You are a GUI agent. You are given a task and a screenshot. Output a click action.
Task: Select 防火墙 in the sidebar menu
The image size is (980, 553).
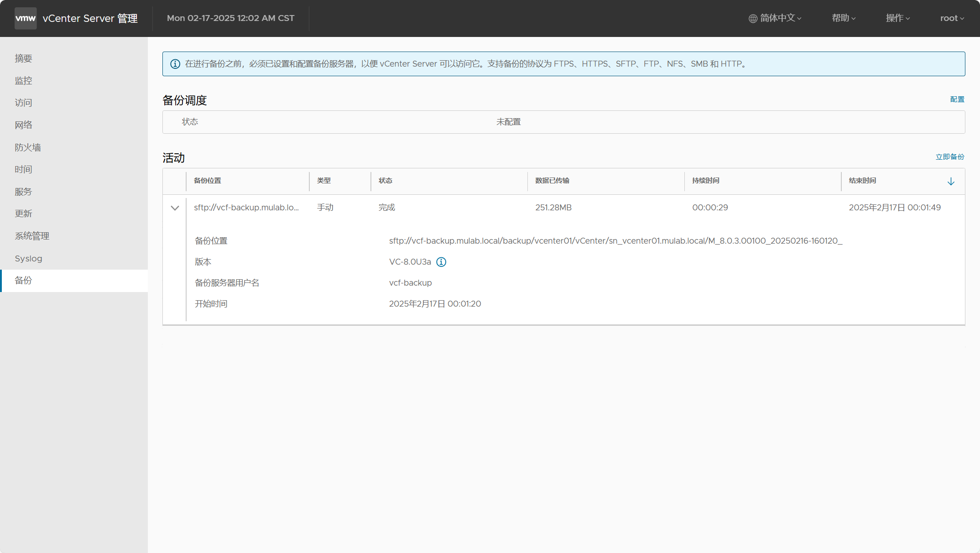tap(27, 147)
